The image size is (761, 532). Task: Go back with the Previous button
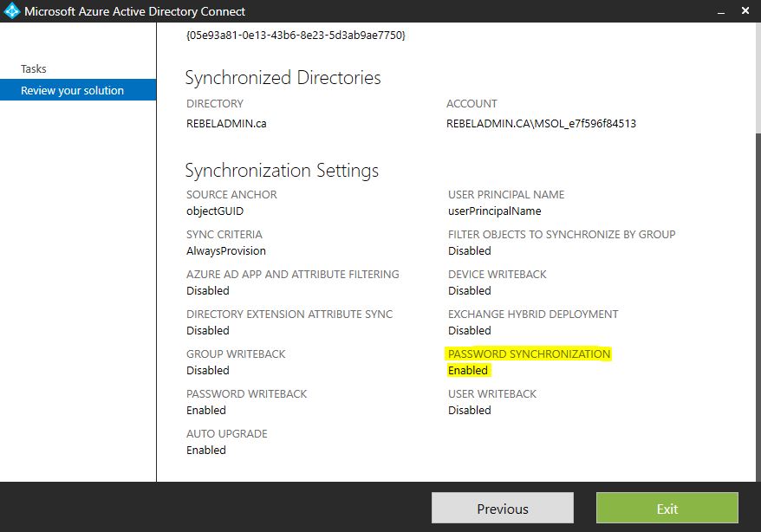coord(503,509)
